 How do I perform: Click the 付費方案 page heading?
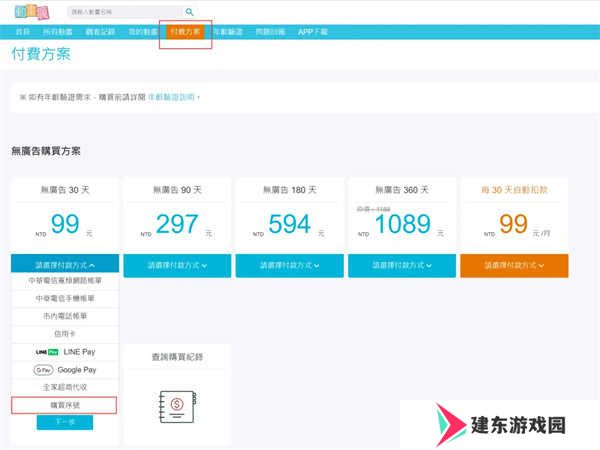point(41,54)
